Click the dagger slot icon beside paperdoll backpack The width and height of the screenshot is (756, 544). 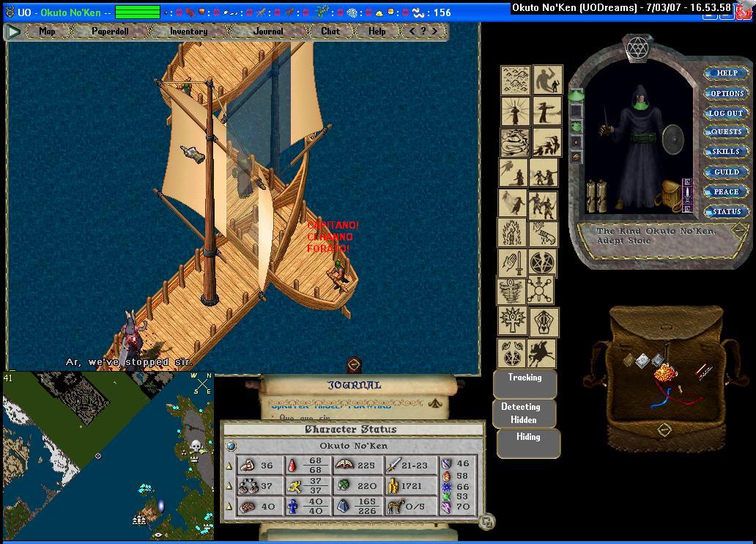click(687, 195)
